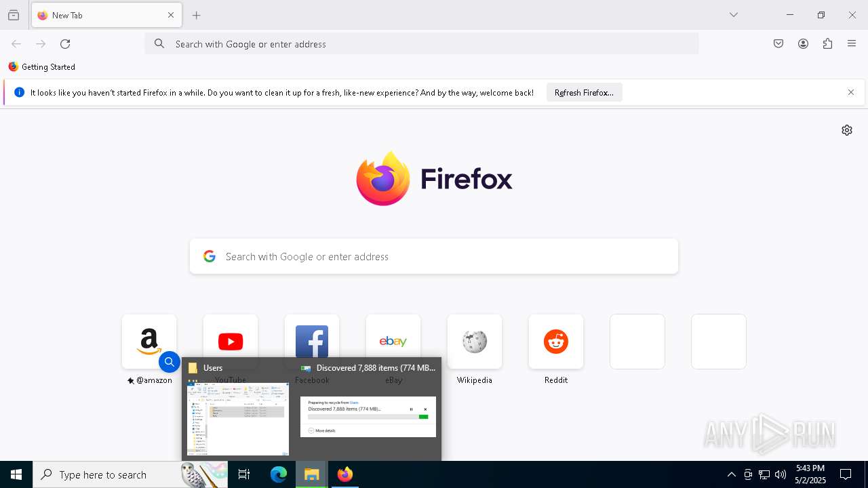Screen dimensions: 868x488
Task: Open the volume speaker icon
Action: tap(781, 474)
